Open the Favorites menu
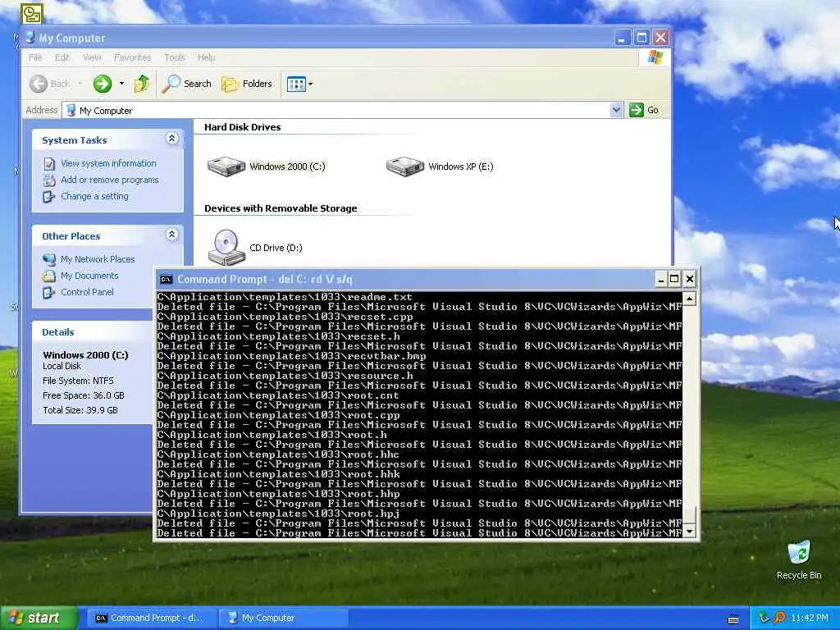This screenshot has width=840, height=630. [132, 57]
